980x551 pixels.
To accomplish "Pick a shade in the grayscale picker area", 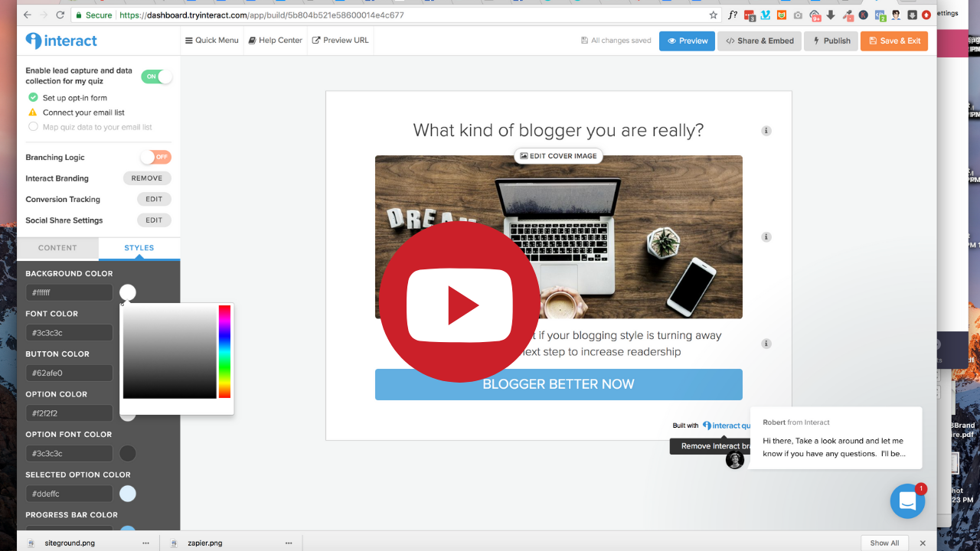I will [170, 351].
